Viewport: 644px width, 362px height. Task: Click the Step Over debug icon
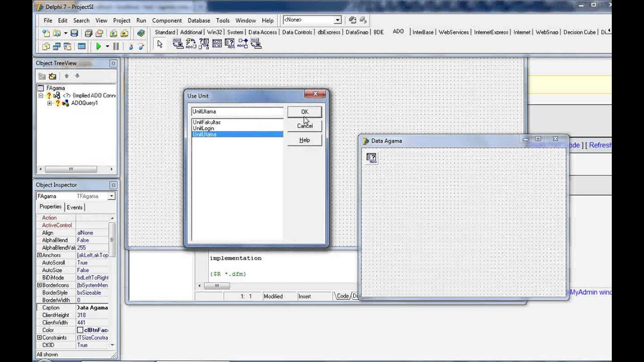pos(141,46)
